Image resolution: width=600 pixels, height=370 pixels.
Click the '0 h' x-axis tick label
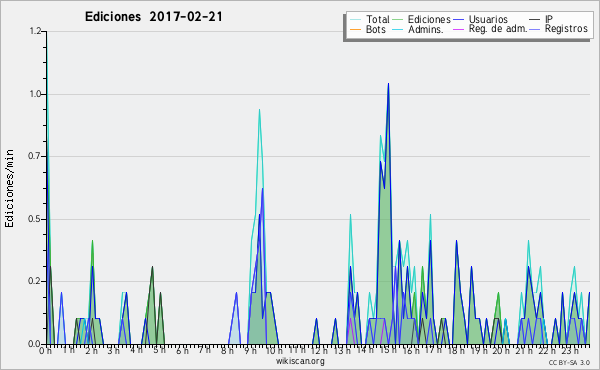pyautogui.click(x=45, y=351)
